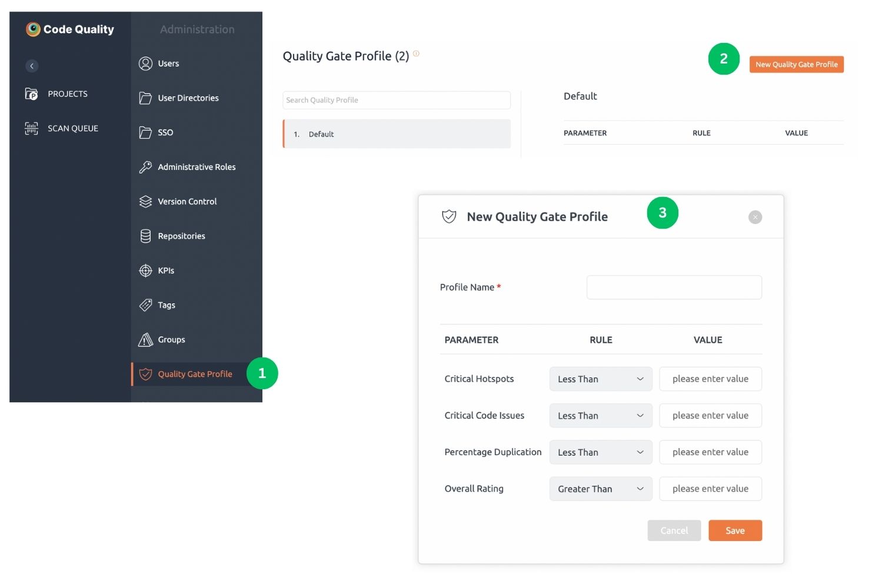872x588 pixels.
Task: Click the Cancel button in dialog
Action: 674,530
